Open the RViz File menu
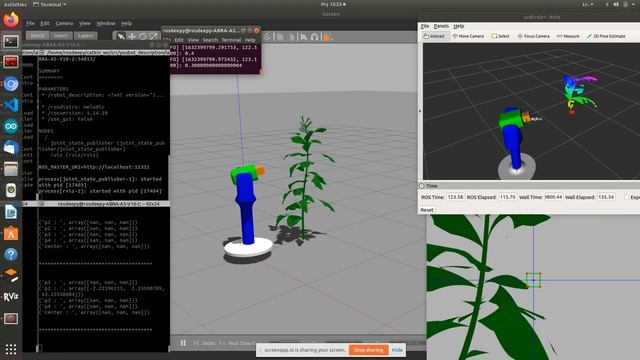Viewport: 640px width, 360px height. pos(425,26)
